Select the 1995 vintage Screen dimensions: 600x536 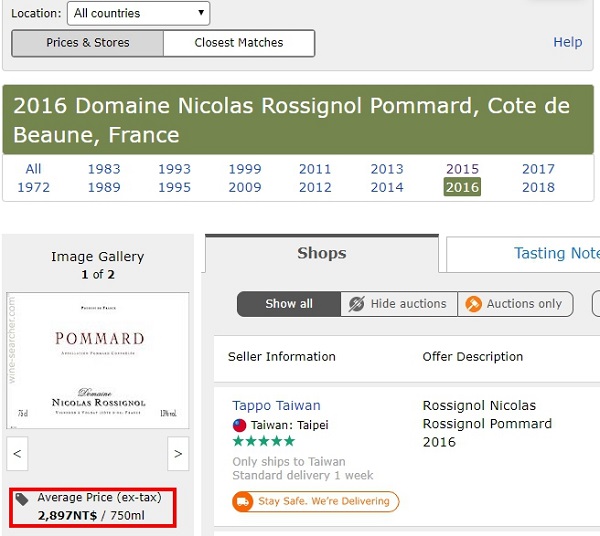[174, 187]
